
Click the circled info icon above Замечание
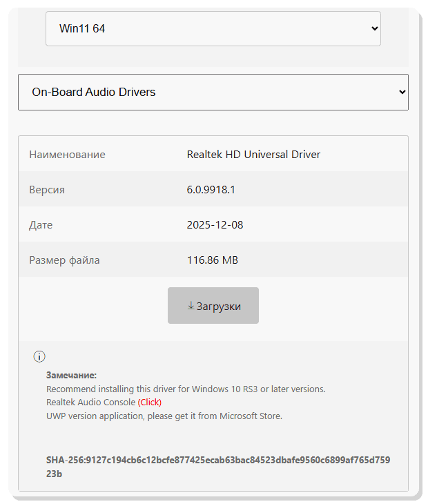point(39,356)
